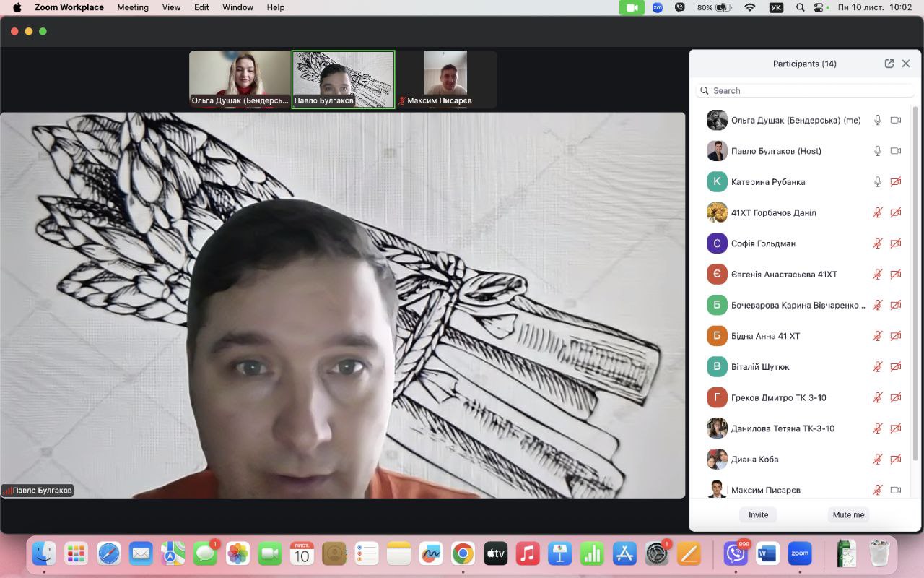The image size is (924, 578).
Task: Click muted mic icon for Віталій Шутюк
Action: pyautogui.click(x=878, y=367)
